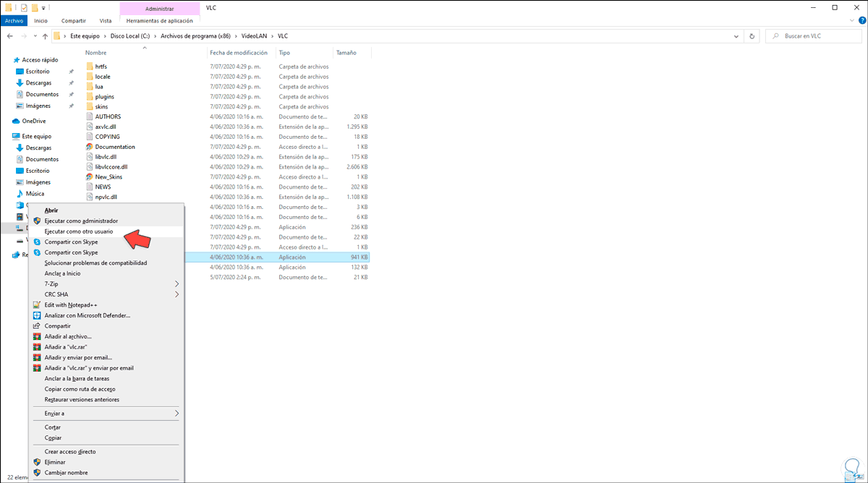The width and height of the screenshot is (868, 483).
Task: Select the skins folder icon
Action: click(90, 106)
